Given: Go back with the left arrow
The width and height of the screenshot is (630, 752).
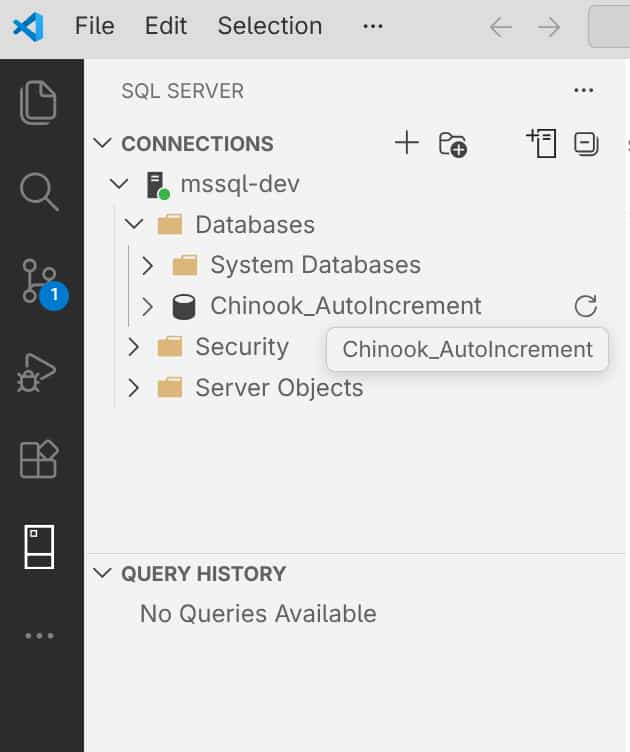Looking at the screenshot, I should (x=501, y=27).
